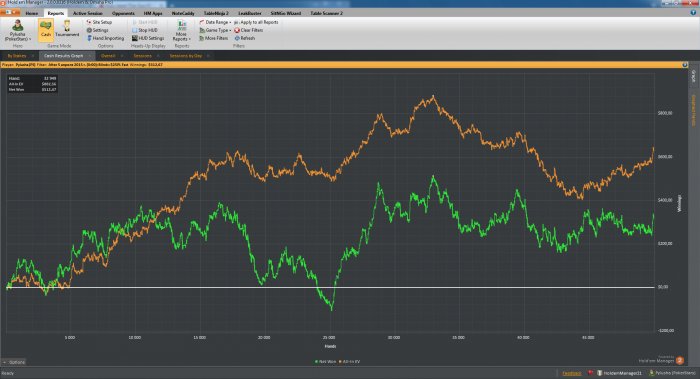This screenshot has height=379, width=700.
Task: Open the TableNinja 2 ribbon tab
Action: [216, 13]
